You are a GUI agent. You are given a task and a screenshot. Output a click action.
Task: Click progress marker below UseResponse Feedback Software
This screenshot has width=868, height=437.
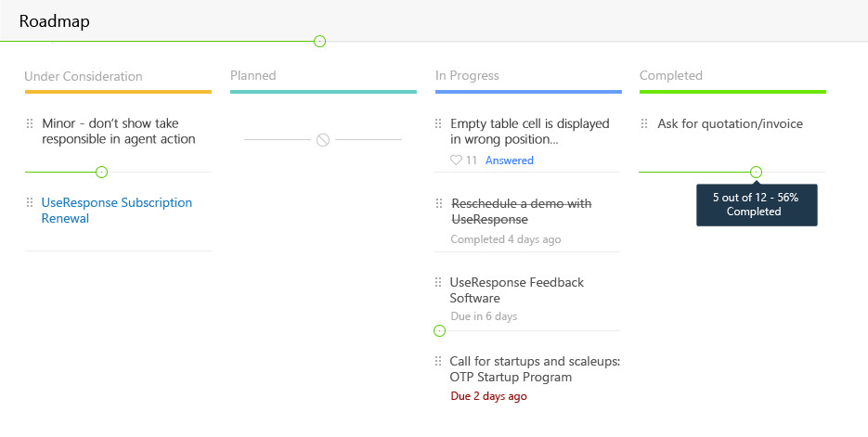point(440,330)
